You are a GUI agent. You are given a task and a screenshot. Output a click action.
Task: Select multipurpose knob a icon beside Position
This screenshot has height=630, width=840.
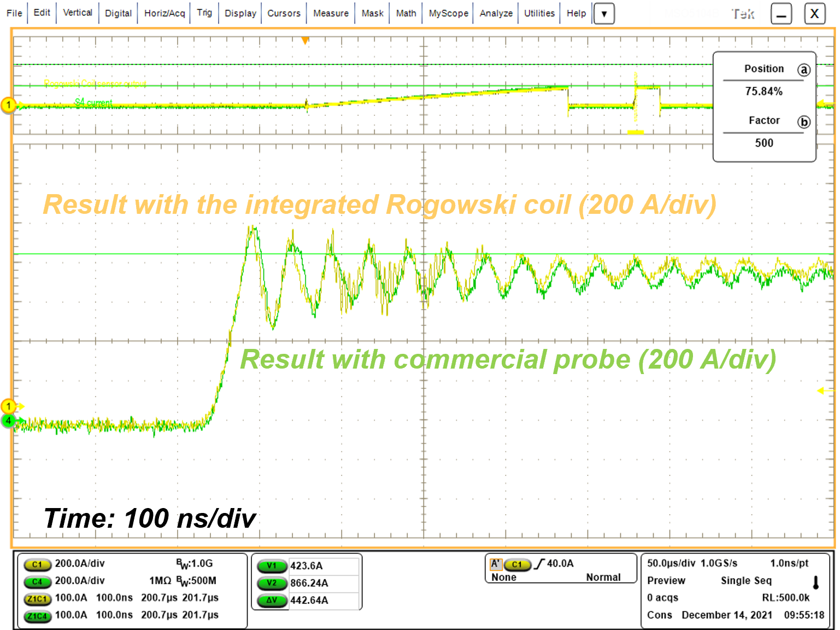coord(803,70)
